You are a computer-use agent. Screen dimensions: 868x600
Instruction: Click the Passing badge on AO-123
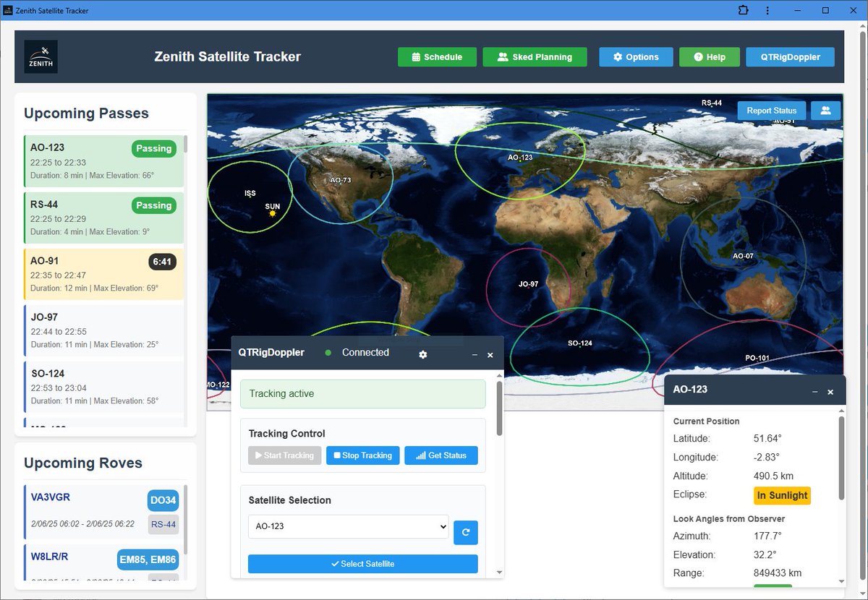click(x=154, y=148)
